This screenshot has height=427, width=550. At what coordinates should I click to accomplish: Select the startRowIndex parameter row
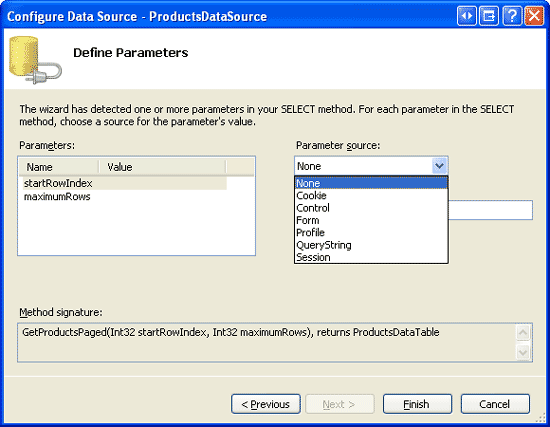[x=125, y=183]
